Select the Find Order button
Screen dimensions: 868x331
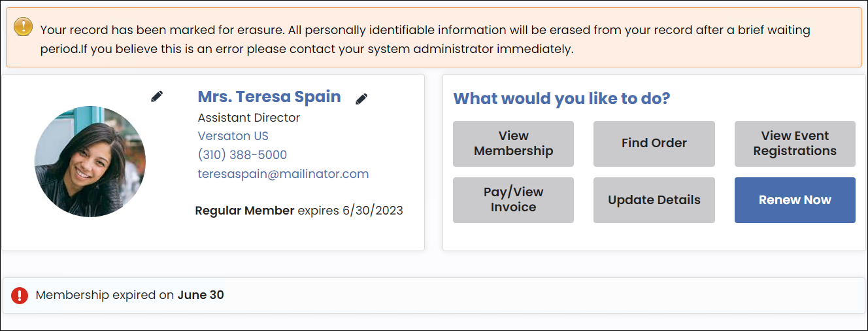click(x=654, y=144)
